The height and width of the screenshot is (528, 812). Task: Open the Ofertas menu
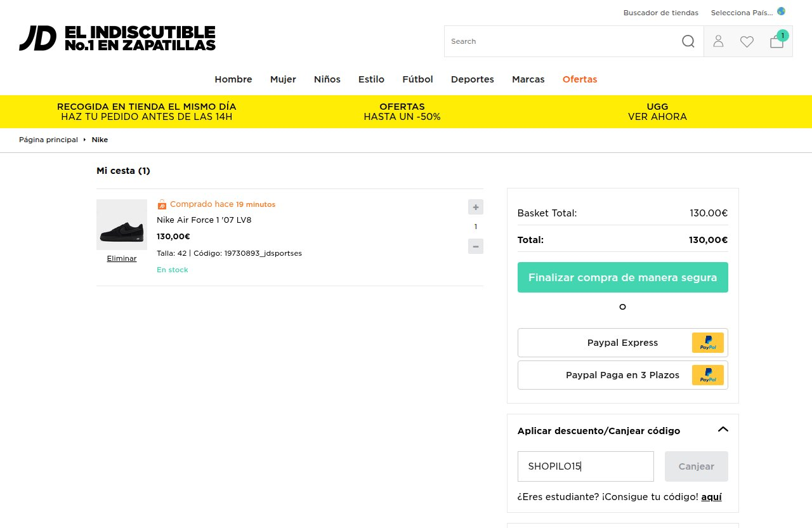coord(580,79)
